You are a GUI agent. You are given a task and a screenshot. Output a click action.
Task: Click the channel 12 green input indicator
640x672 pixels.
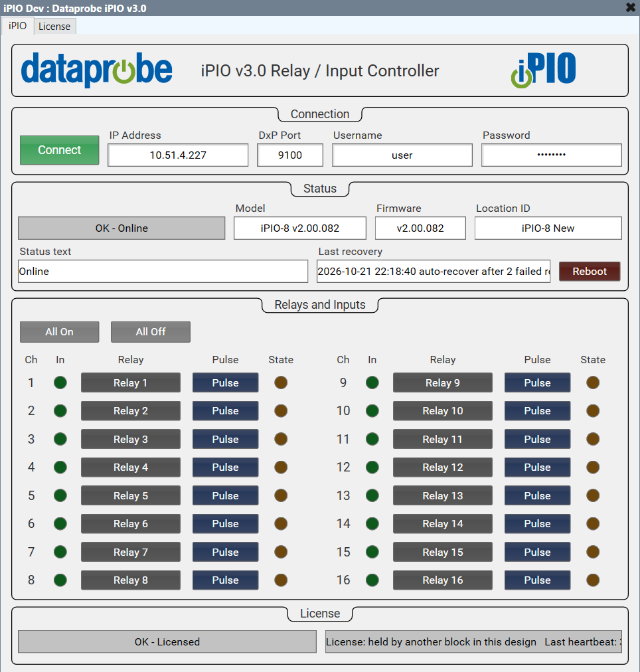tap(372, 467)
